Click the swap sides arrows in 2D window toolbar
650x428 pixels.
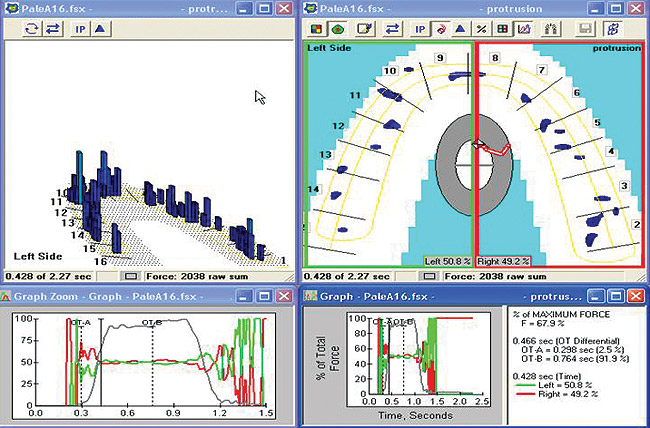pos(392,28)
